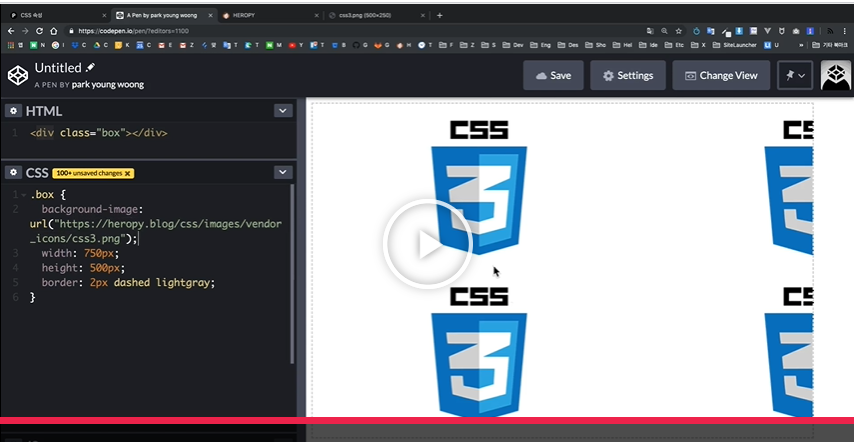Save the pen
This screenshot has width=854, height=442.
point(553,76)
